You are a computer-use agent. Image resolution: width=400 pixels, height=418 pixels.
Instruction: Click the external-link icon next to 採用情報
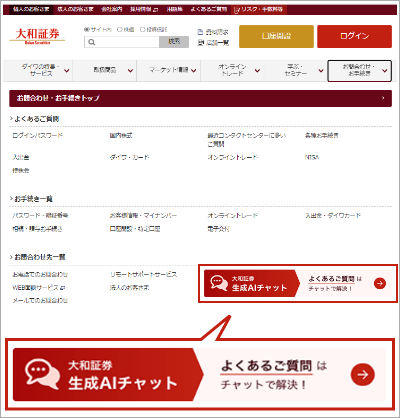[155, 10]
